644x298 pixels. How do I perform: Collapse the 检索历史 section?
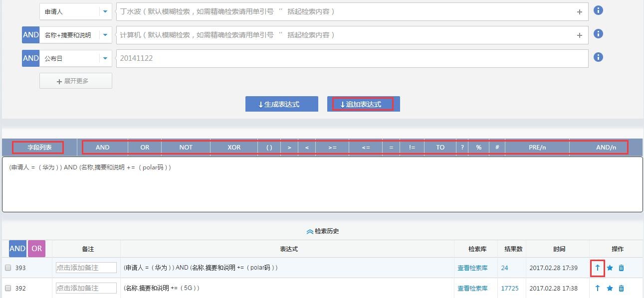323,231
